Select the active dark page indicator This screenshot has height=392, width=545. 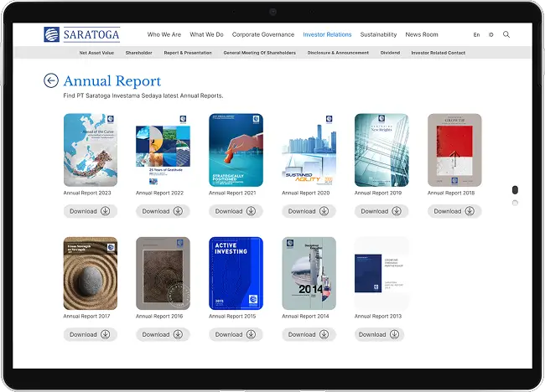pyautogui.click(x=515, y=190)
